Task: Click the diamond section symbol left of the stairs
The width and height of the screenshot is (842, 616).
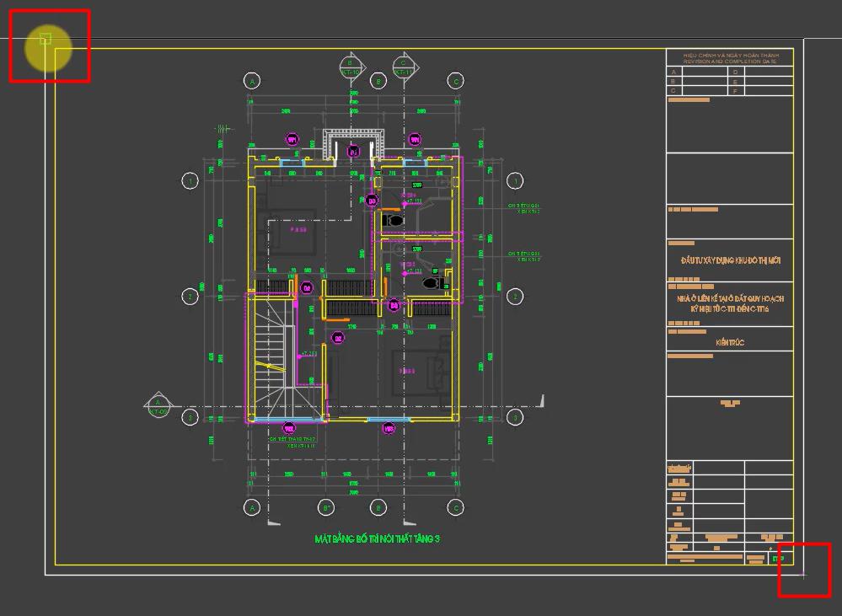Action: pyautogui.click(x=157, y=403)
